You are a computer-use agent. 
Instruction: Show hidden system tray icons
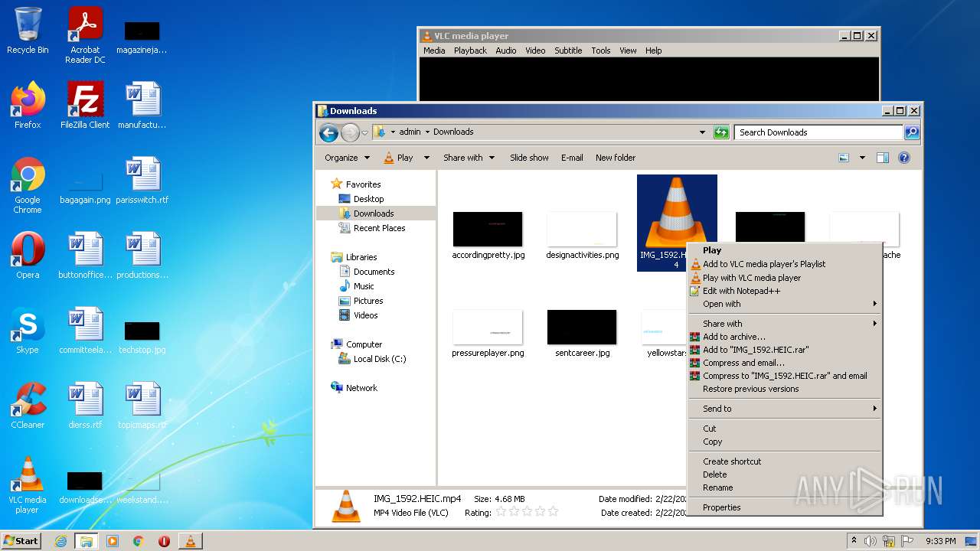point(854,540)
